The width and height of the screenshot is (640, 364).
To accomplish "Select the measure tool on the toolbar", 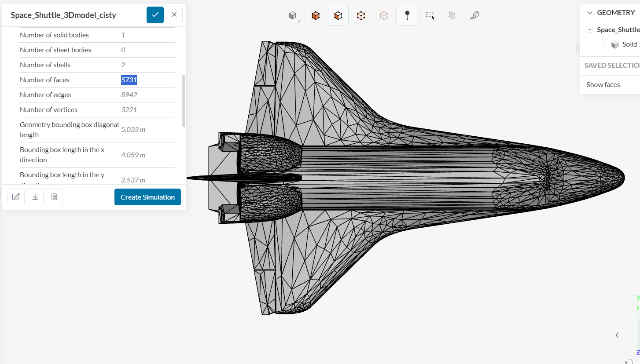I will click(x=474, y=15).
